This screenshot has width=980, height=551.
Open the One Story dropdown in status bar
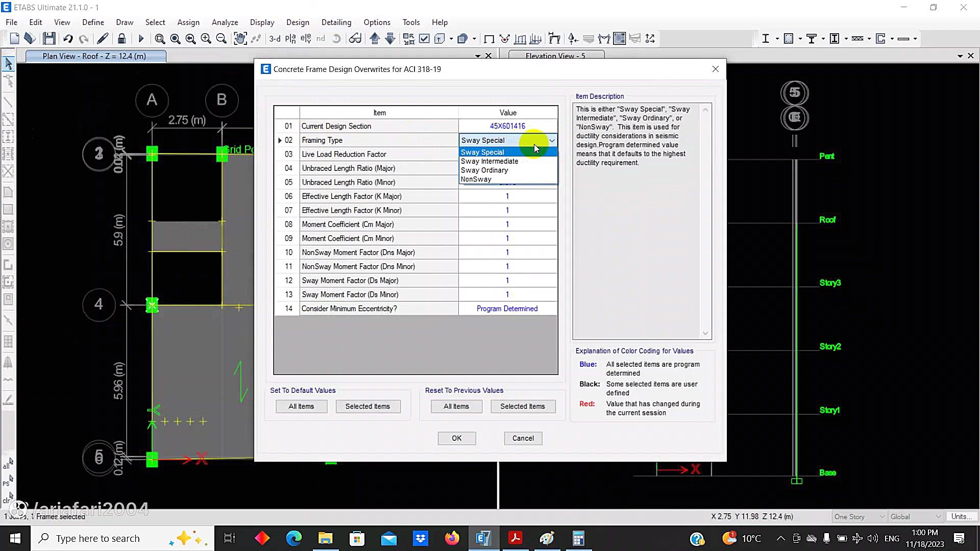[x=859, y=517]
